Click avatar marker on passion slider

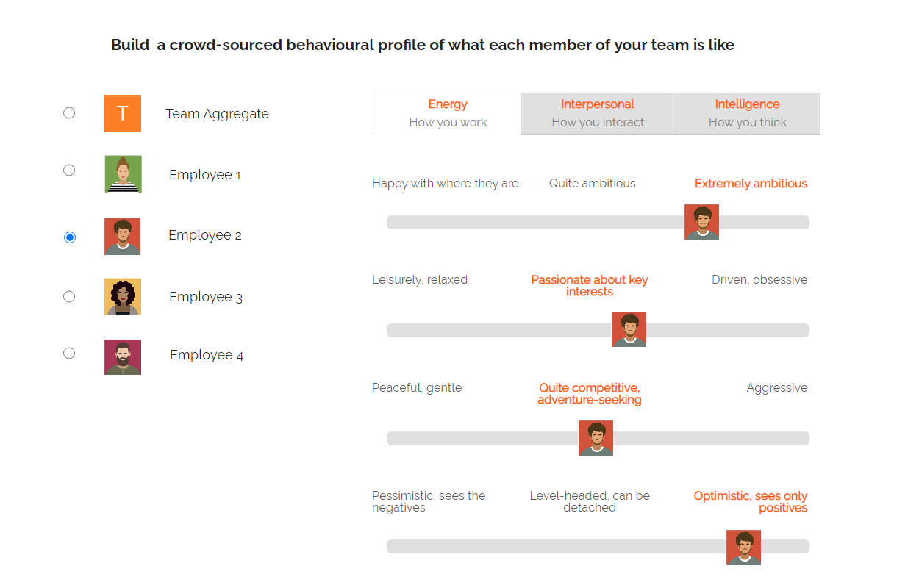click(629, 329)
